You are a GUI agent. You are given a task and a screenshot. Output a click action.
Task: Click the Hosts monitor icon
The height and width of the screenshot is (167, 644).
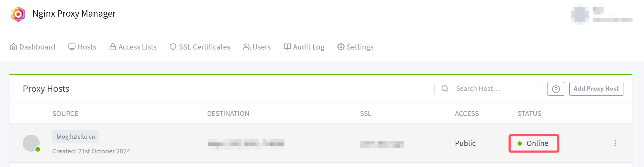pos(72,47)
